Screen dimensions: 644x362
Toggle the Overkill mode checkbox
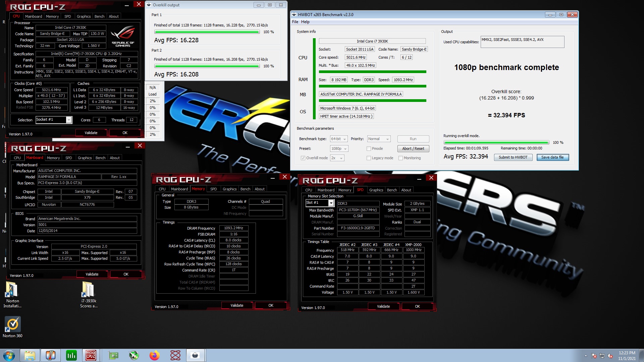303,158
